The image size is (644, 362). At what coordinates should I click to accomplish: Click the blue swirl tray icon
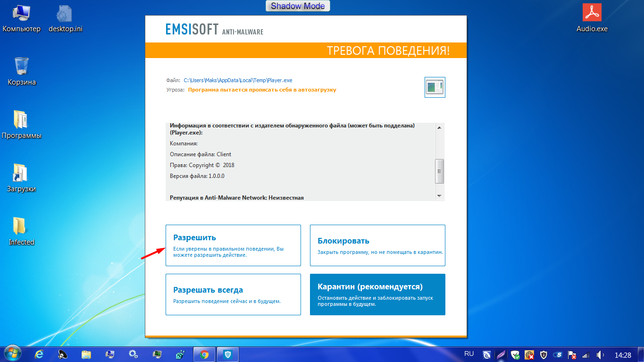click(x=487, y=354)
